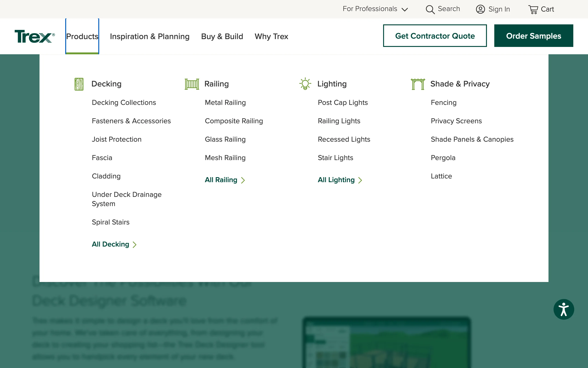Open Under Deck Drainage System

tap(127, 199)
